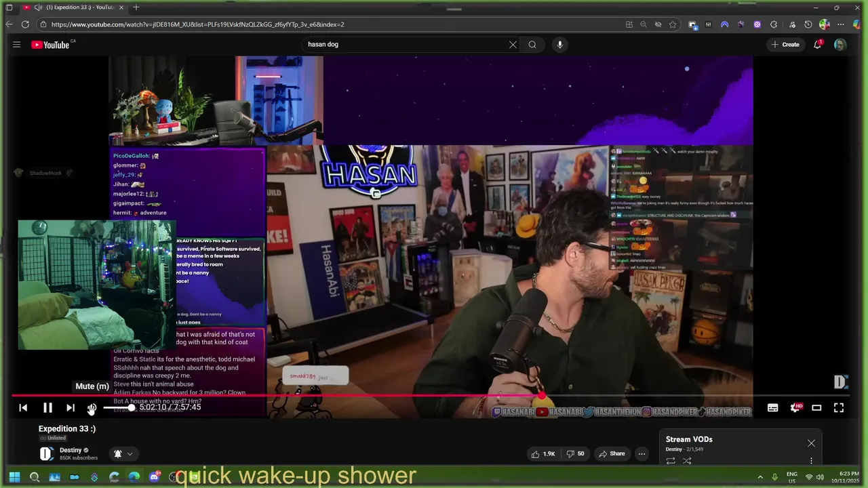Open ENG US language switcher
The width and height of the screenshot is (868, 488).
(792, 477)
